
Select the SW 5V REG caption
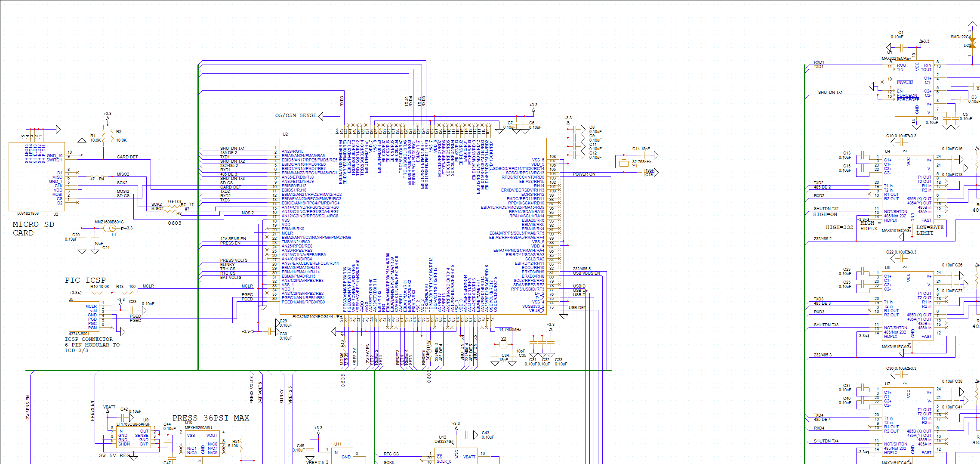(x=114, y=455)
